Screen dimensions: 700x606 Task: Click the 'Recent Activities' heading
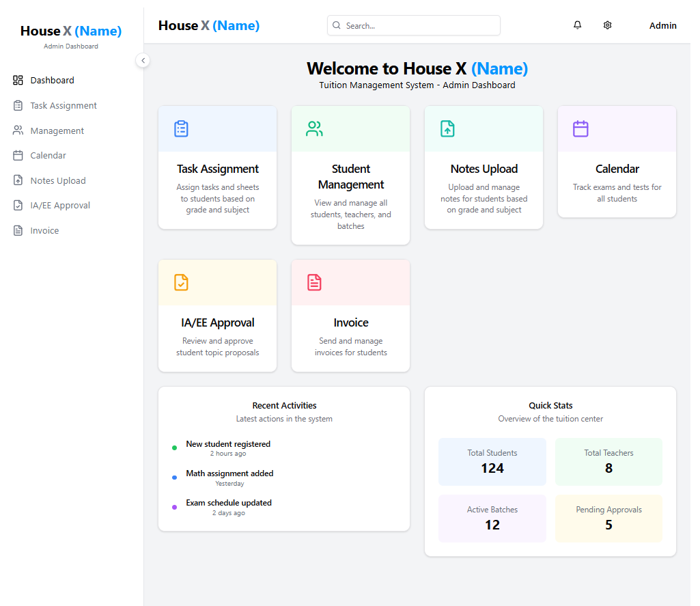pos(284,406)
